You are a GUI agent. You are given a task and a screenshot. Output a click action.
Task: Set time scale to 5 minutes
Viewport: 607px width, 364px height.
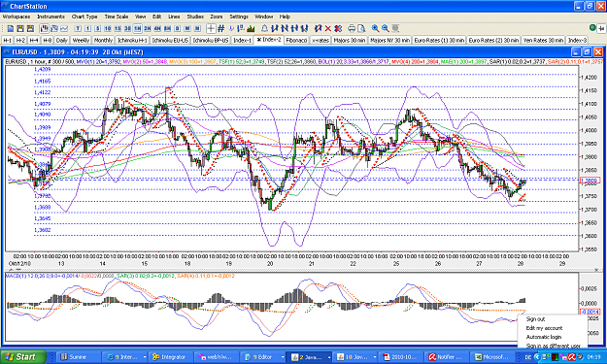pyautogui.click(x=97, y=28)
